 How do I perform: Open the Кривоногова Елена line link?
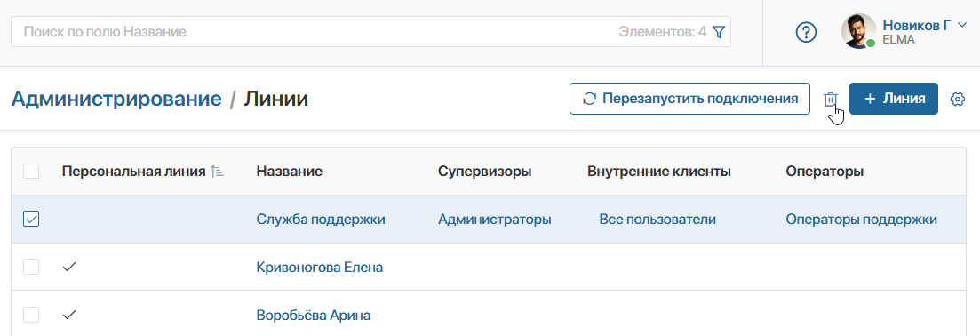coord(319,268)
